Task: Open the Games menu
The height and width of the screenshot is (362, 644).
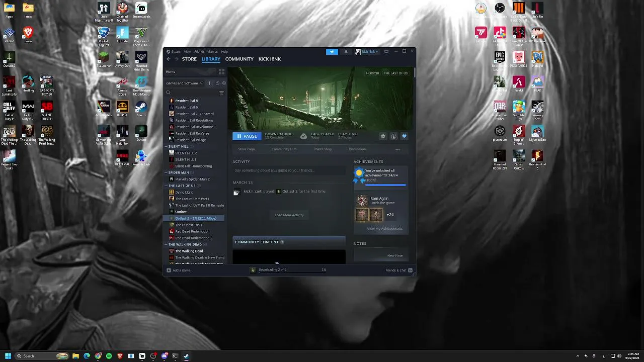Action: tap(213, 51)
